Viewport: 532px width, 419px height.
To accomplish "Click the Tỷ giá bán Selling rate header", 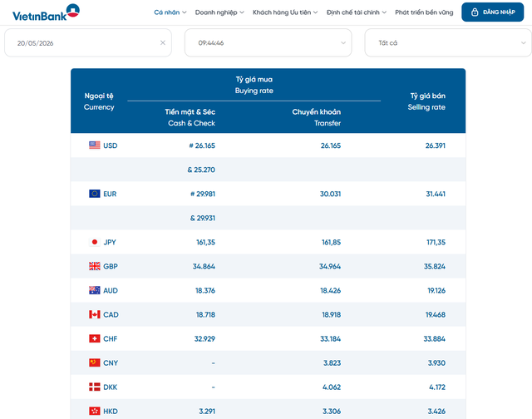I will pos(426,101).
